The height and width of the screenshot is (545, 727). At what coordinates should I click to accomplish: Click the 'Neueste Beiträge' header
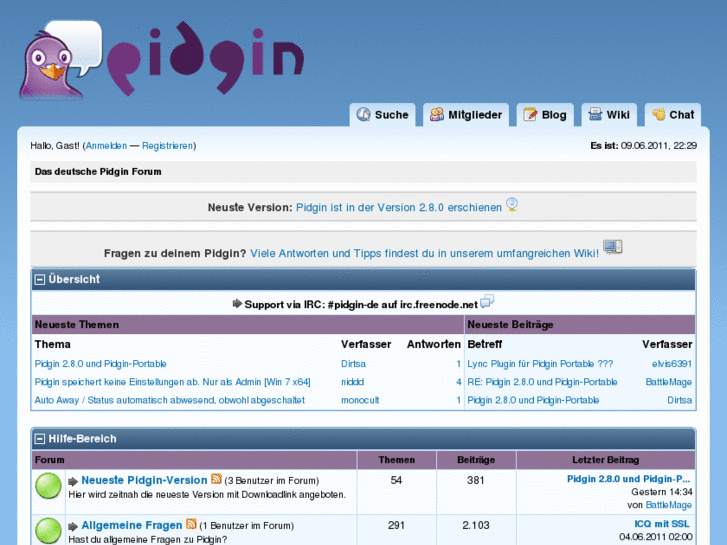tap(510, 325)
